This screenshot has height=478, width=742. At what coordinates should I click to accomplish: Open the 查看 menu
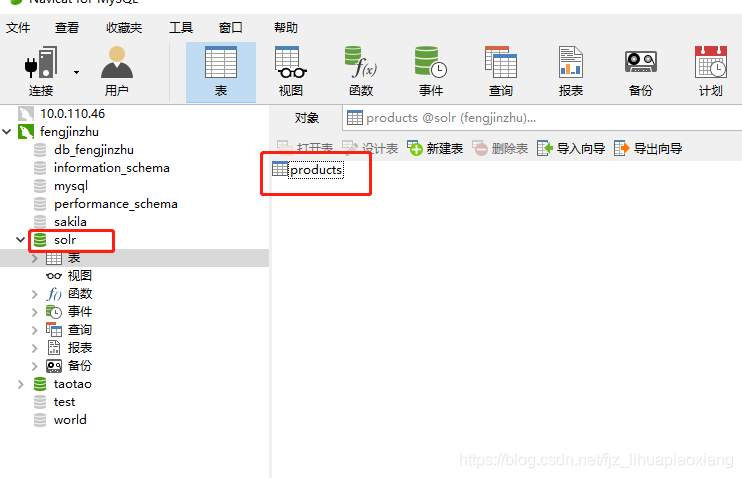(x=67, y=27)
